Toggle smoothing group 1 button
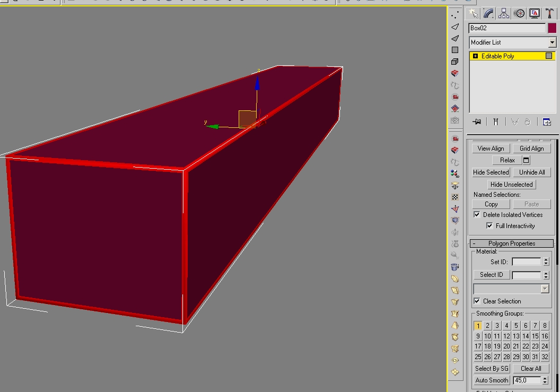Viewport: 560px width, 392px height. [478, 326]
